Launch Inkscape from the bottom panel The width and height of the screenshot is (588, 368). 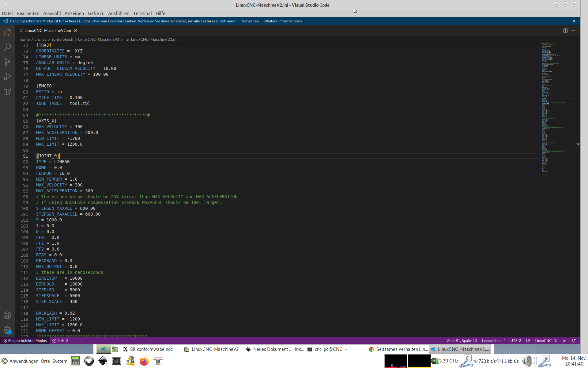coord(103,361)
